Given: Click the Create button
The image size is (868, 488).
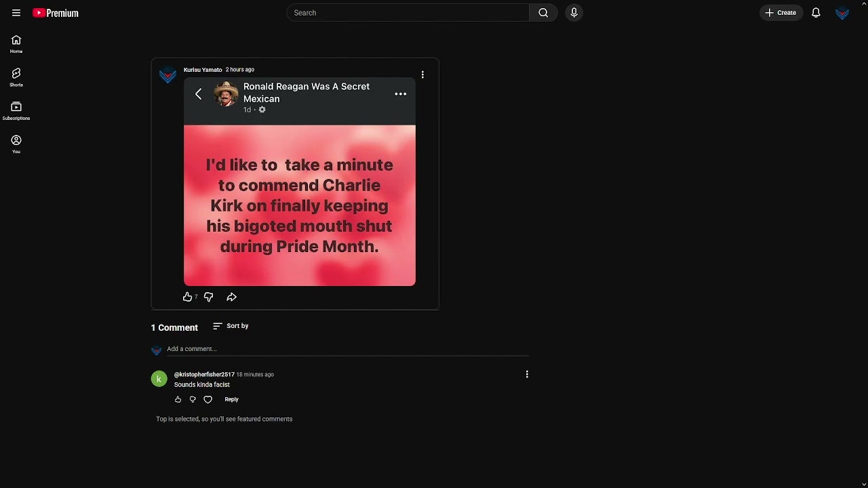Looking at the screenshot, I should 781,13.
